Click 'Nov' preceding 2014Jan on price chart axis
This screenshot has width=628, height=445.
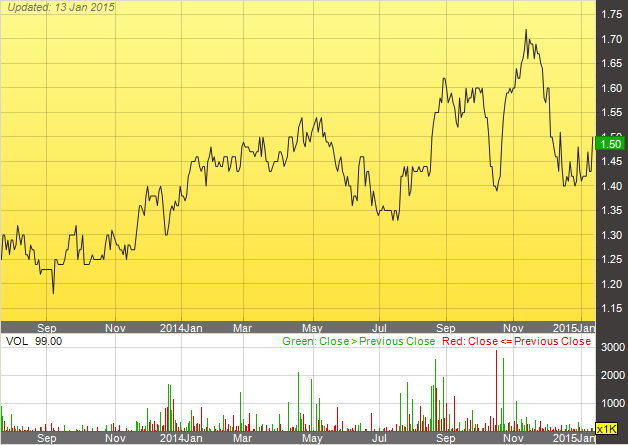pyautogui.click(x=115, y=328)
